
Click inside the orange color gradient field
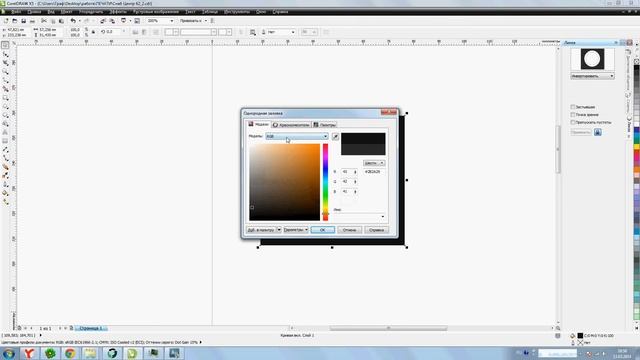click(285, 182)
